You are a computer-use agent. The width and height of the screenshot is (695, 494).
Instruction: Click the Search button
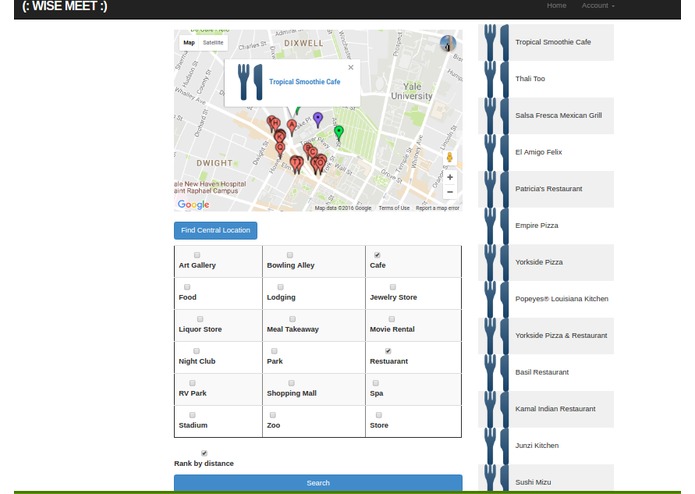coord(318,483)
